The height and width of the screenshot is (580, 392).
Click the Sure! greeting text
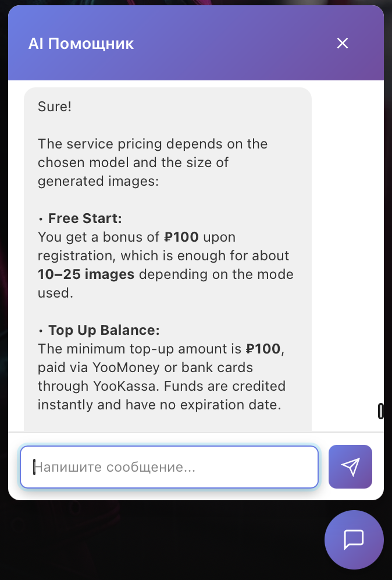(x=55, y=107)
